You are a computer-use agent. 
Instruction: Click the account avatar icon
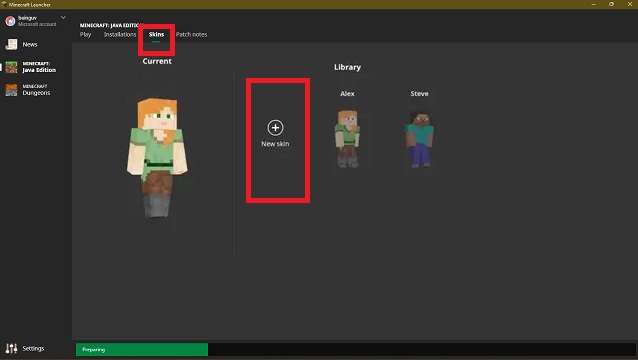(10, 21)
